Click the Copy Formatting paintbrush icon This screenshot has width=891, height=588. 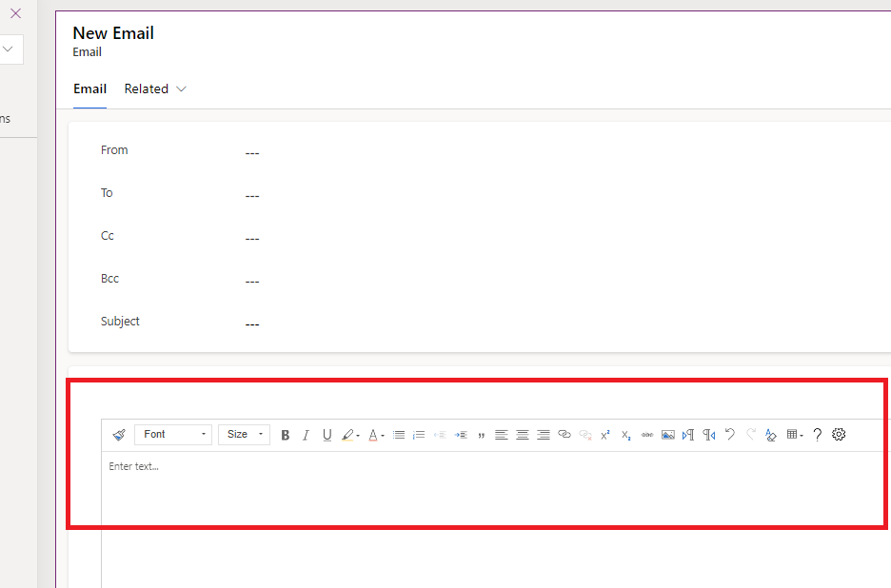[119, 435]
